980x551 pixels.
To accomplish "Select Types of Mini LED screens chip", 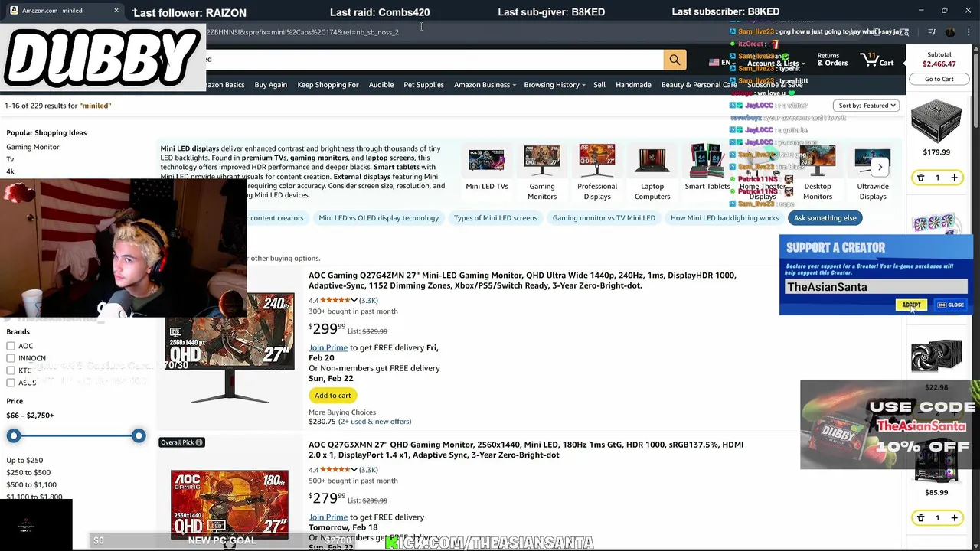I will click(x=495, y=218).
